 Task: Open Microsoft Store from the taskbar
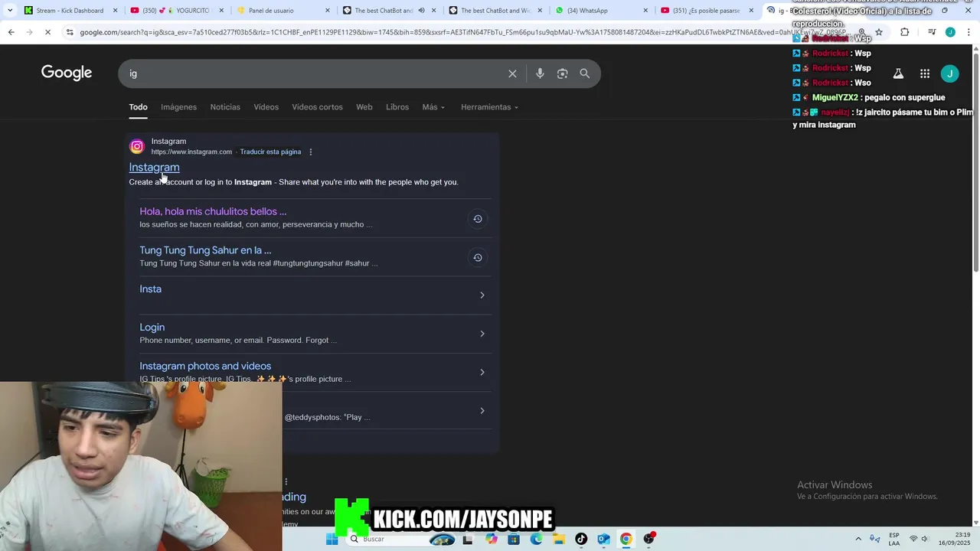[514, 539]
